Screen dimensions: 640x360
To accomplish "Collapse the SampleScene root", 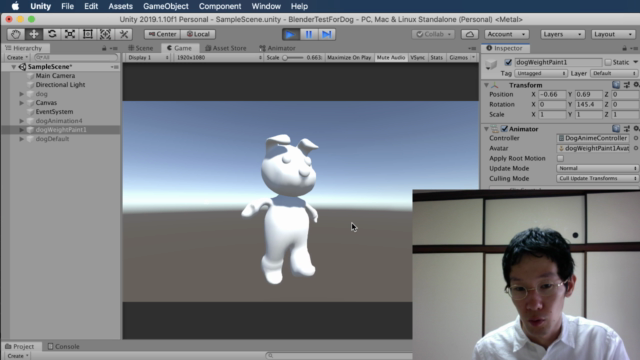I will 13,67.
